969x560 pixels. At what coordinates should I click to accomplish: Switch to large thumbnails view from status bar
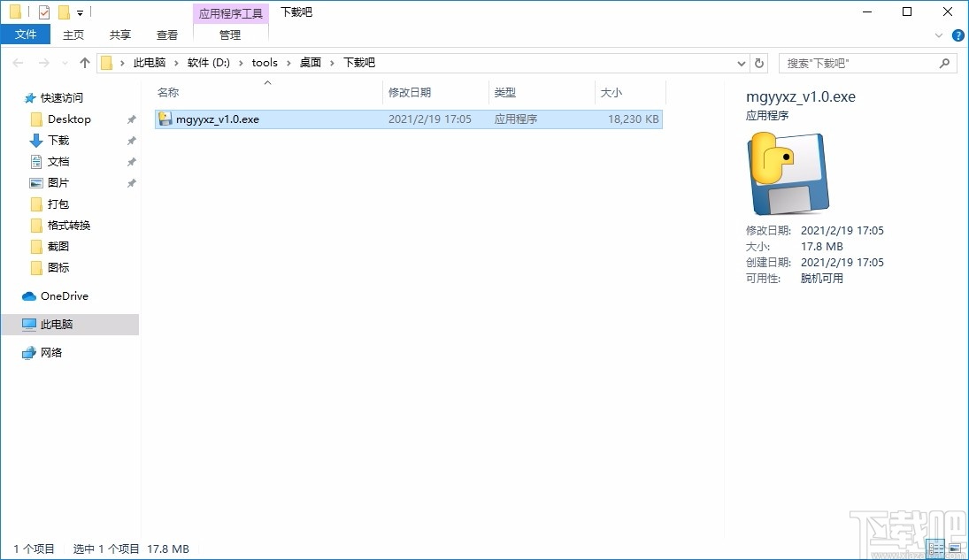956,548
